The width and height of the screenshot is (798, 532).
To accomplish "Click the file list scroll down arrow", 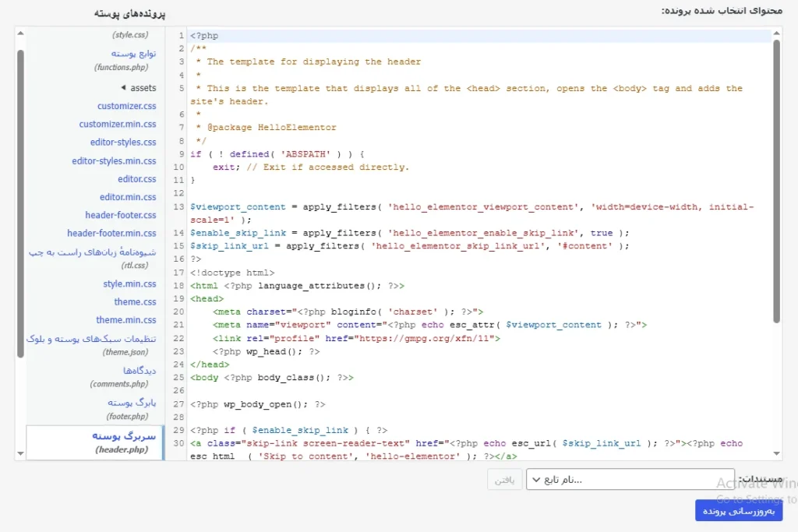I will click(x=20, y=453).
